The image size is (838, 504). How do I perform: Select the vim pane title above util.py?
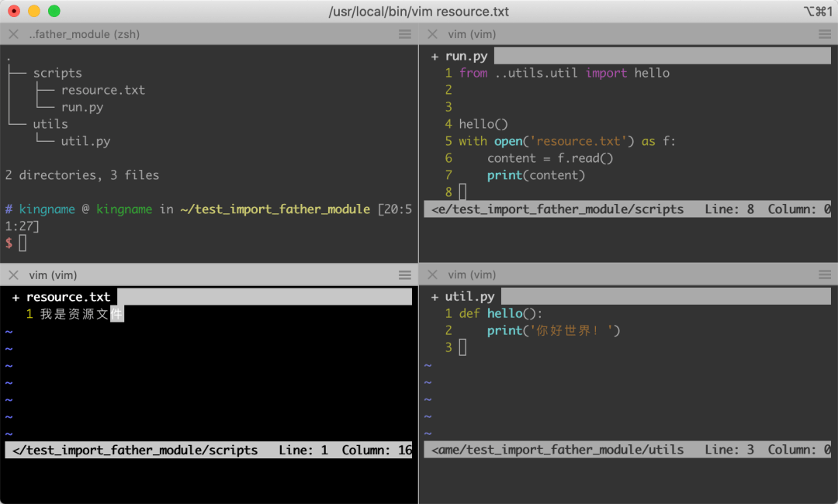[472, 274]
